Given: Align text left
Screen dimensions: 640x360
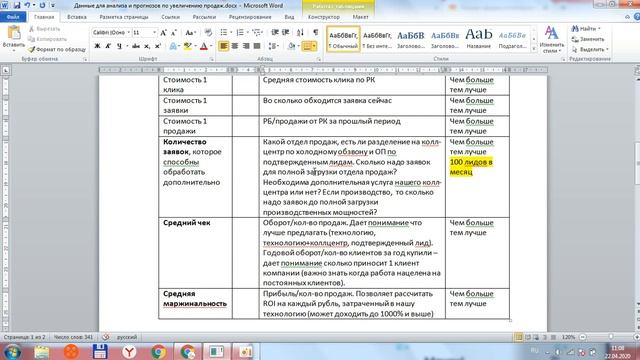Looking at the screenshot, I should [x=224, y=46].
